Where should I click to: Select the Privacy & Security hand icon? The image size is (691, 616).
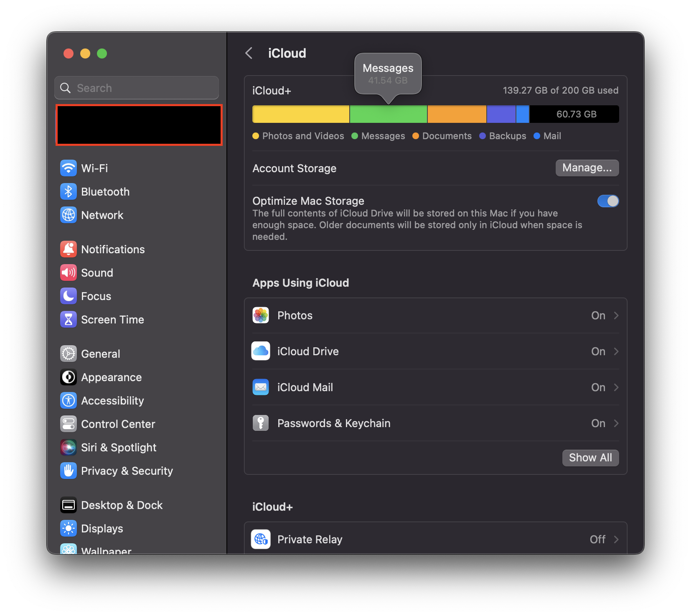(69, 471)
